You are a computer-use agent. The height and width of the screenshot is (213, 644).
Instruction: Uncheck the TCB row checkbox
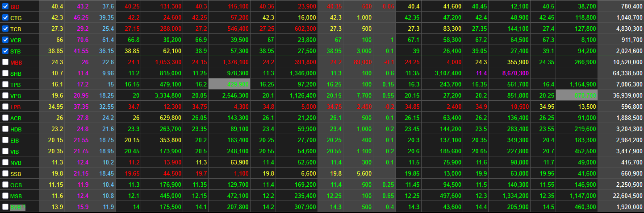[x=5, y=29]
